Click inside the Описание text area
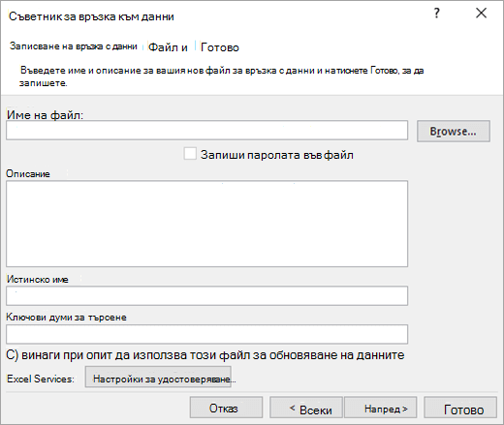The height and width of the screenshot is (425, 504). click(206, 224)
